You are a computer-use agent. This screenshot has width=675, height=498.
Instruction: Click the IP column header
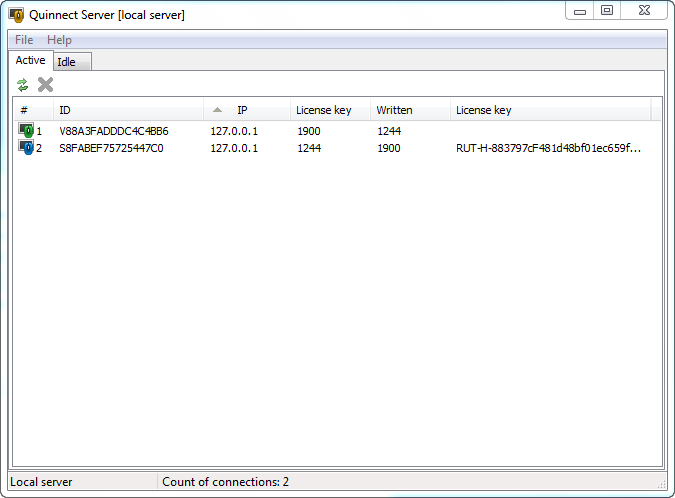tap(247, 110)
